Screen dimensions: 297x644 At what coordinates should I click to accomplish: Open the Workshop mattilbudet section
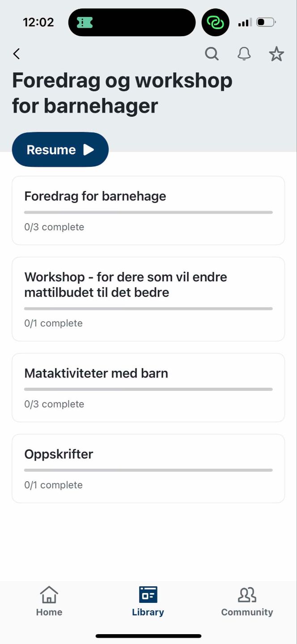(x=148, y=299)
